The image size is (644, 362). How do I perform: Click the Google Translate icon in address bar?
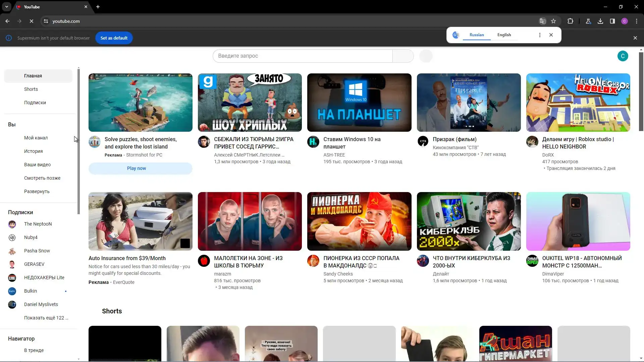point(542,21)
